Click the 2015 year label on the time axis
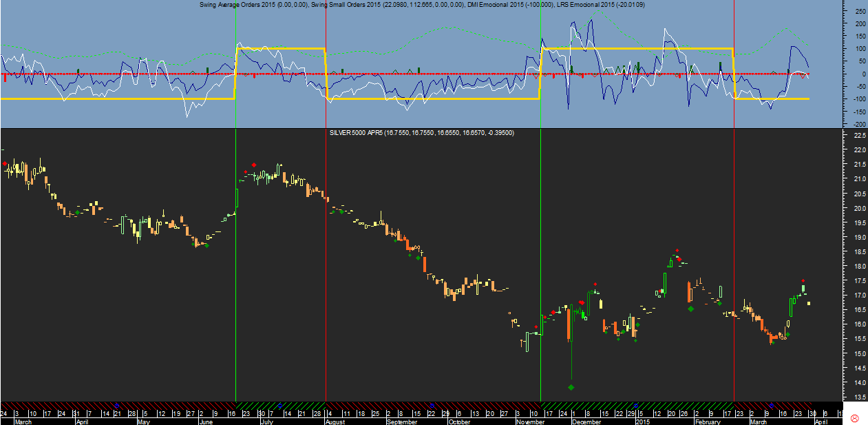The height and width of the screenshot is (425, 868). [x=643, y=422]
